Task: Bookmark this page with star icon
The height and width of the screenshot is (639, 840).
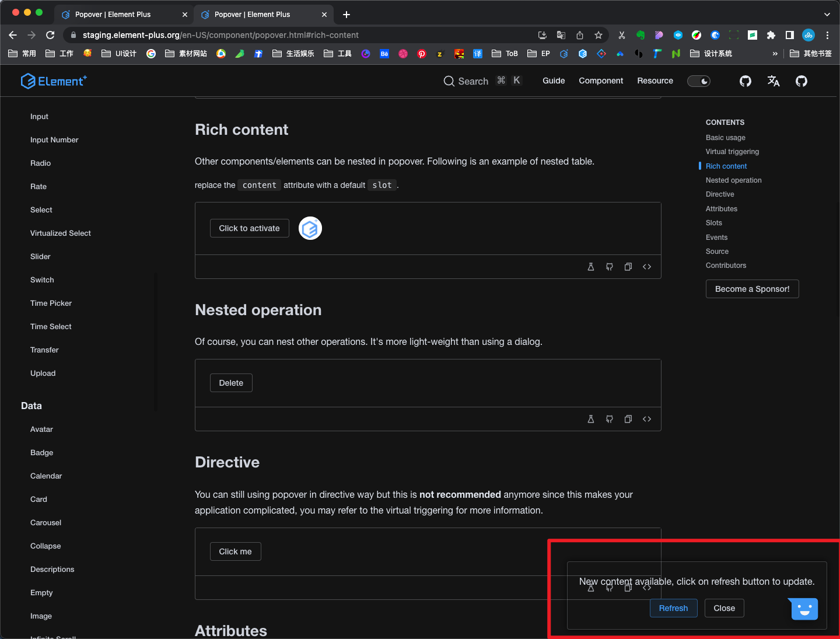Action: click(598, 35)
